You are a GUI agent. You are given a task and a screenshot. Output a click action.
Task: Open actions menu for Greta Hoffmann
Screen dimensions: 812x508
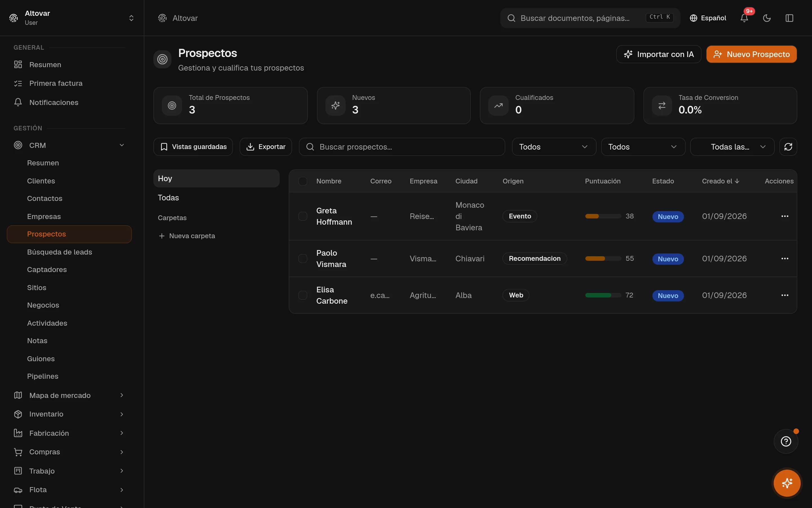[x=784, y=216]
